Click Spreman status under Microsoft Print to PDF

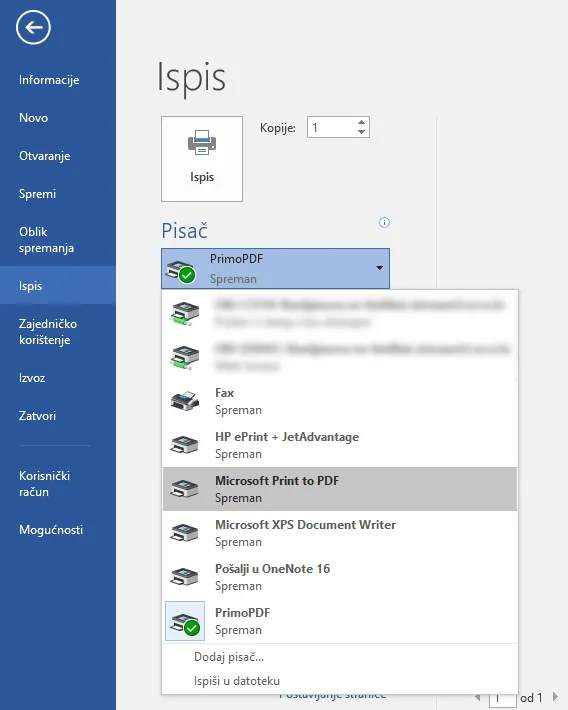pyautogui.click(x=238, y=498)
